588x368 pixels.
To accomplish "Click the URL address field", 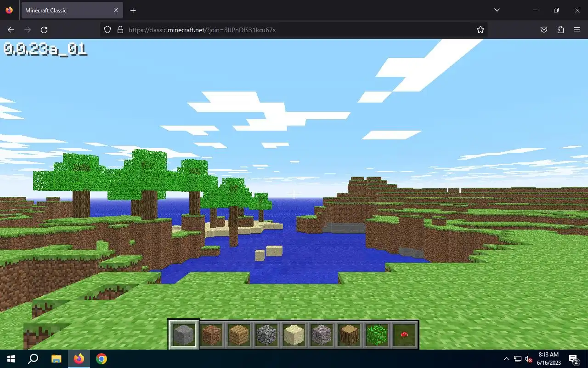I will [294, 29].
